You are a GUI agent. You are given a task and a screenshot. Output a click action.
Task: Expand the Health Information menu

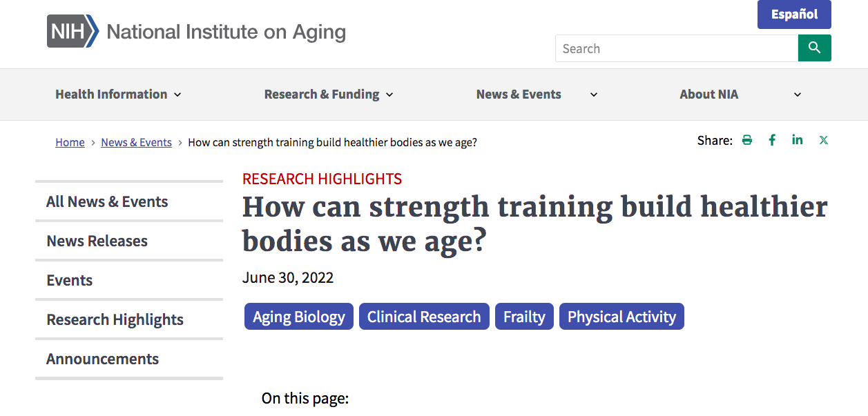[118, 95]
